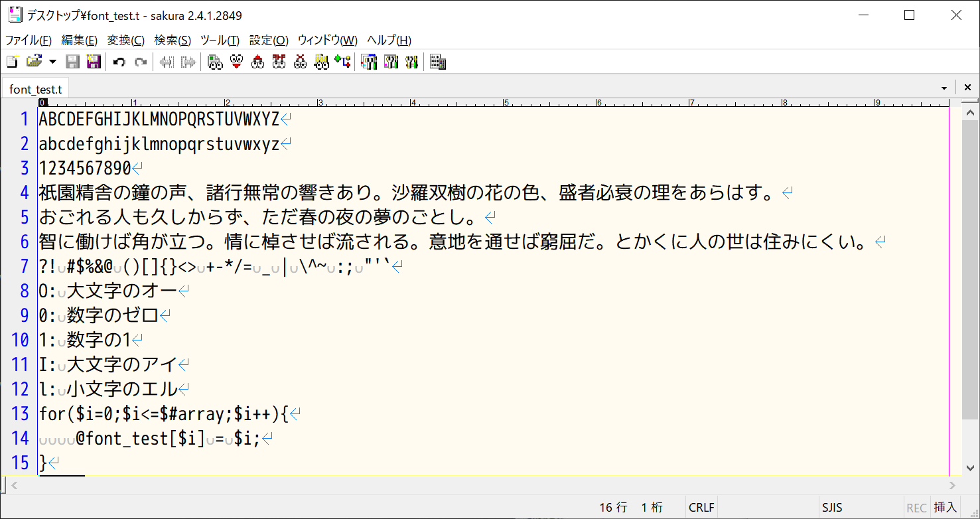Click the 16 行 1 桁 cursor position status
This screenshot has height=519, width=980.
[631, 508]
